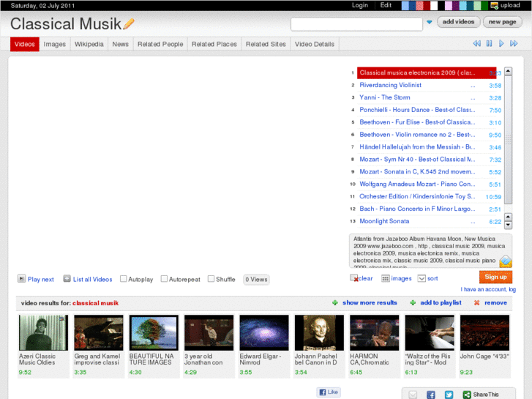The width and height of the screenshot is (532, 399).
Task: Click the Play next icon
Action: (x=21, y=279)
